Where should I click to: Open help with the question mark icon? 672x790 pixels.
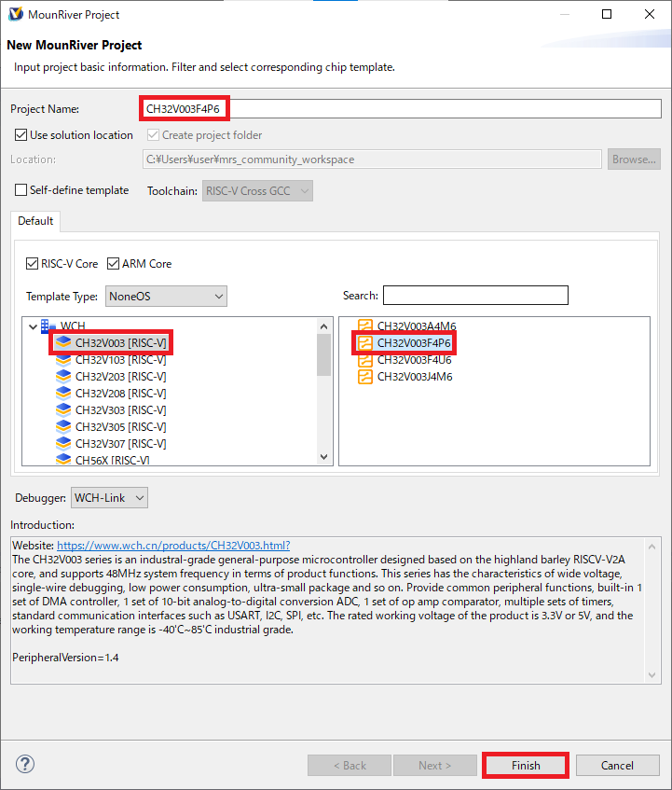[x=24, y=764]
